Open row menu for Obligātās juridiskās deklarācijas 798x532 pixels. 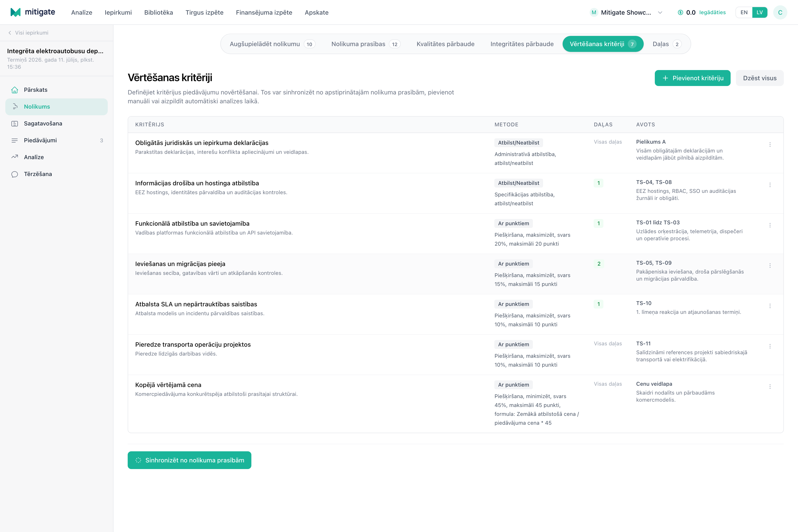coord(770,145)
